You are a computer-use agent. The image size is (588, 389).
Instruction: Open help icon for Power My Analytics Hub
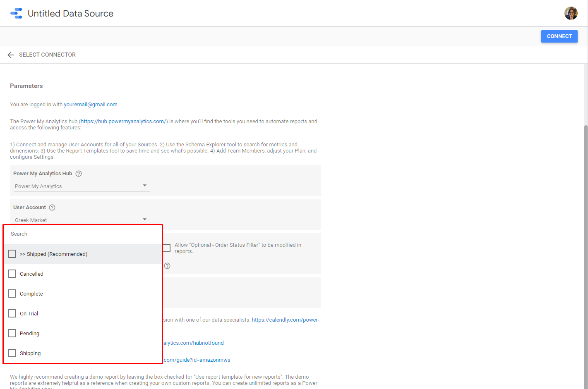[79, 174]
